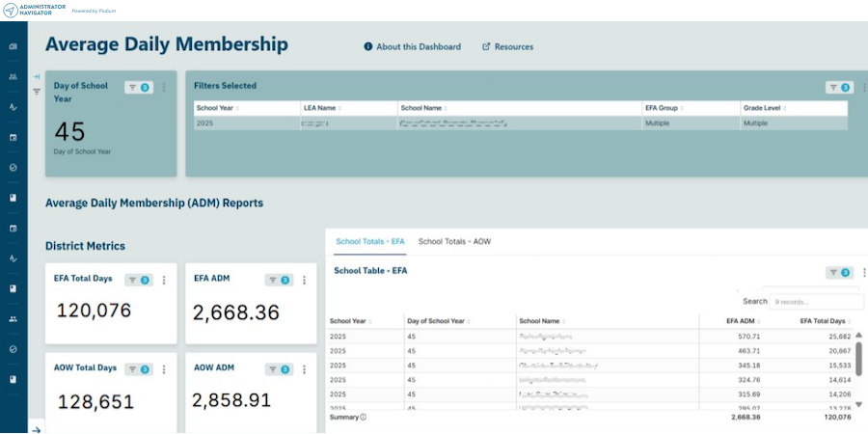Open kebab menu on AOW ADM card

coord(304,369)
